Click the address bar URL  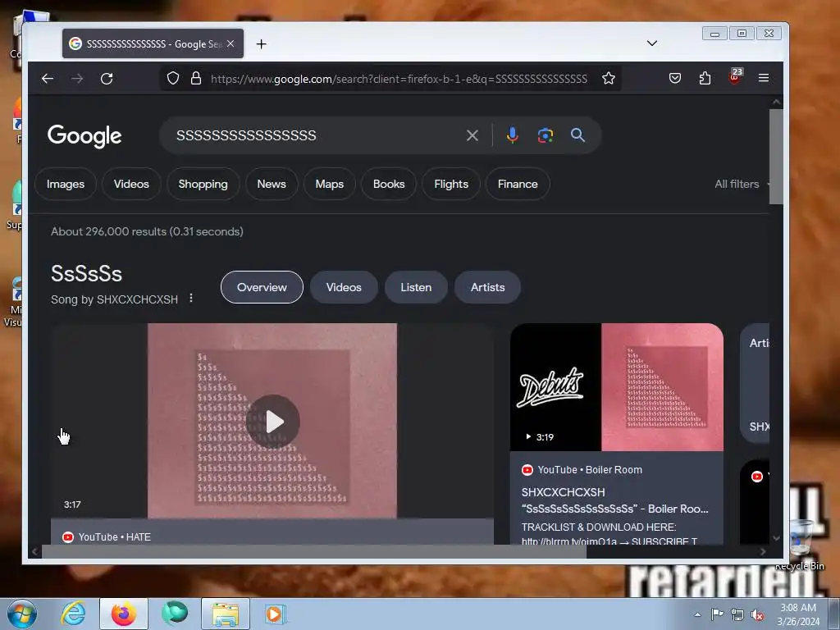coord(399,79)
